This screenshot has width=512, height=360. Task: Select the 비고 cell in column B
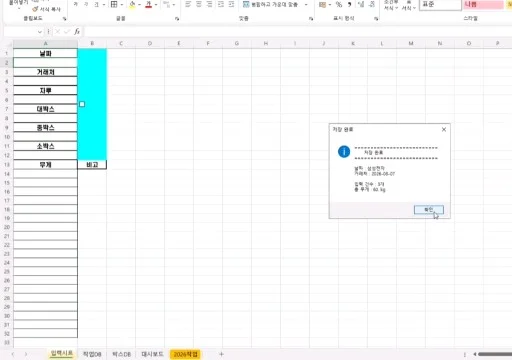[92, 165]
